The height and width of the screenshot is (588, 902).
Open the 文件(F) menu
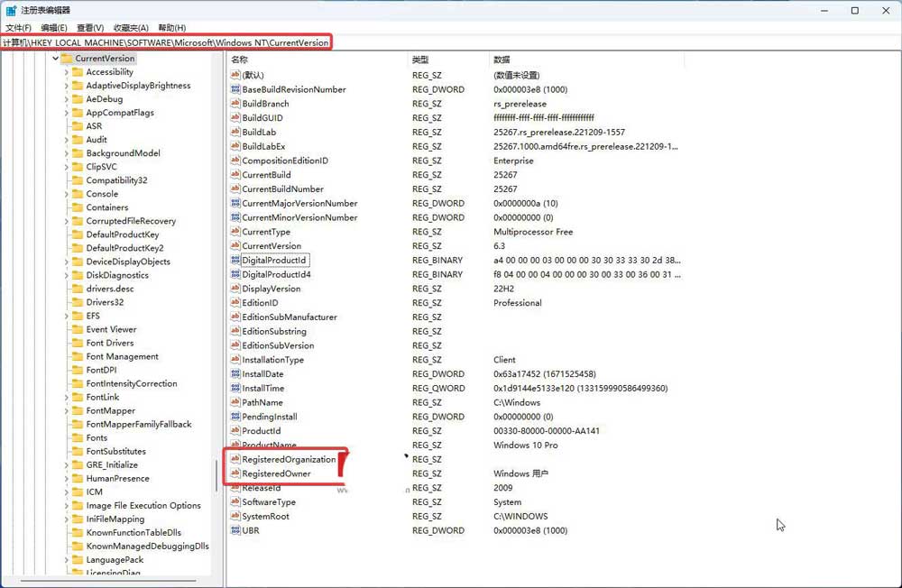click(x=18, y=28)
